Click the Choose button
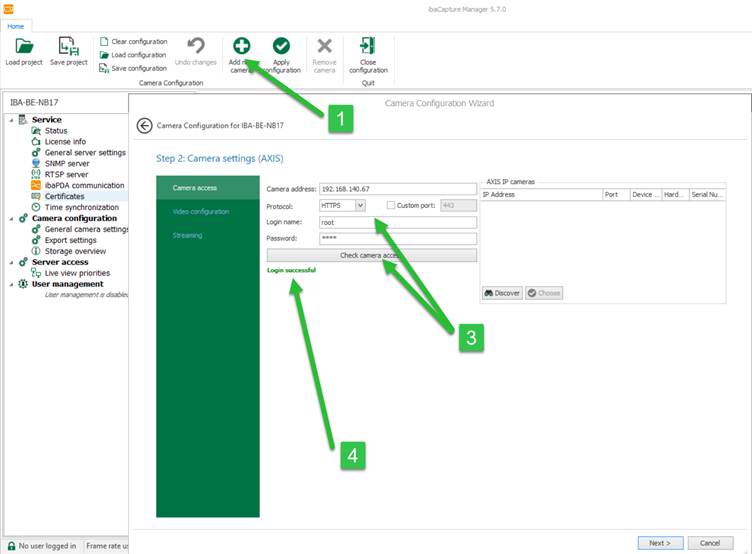The width and height of the screenshot is (752, 554). (x=544, y=293)
